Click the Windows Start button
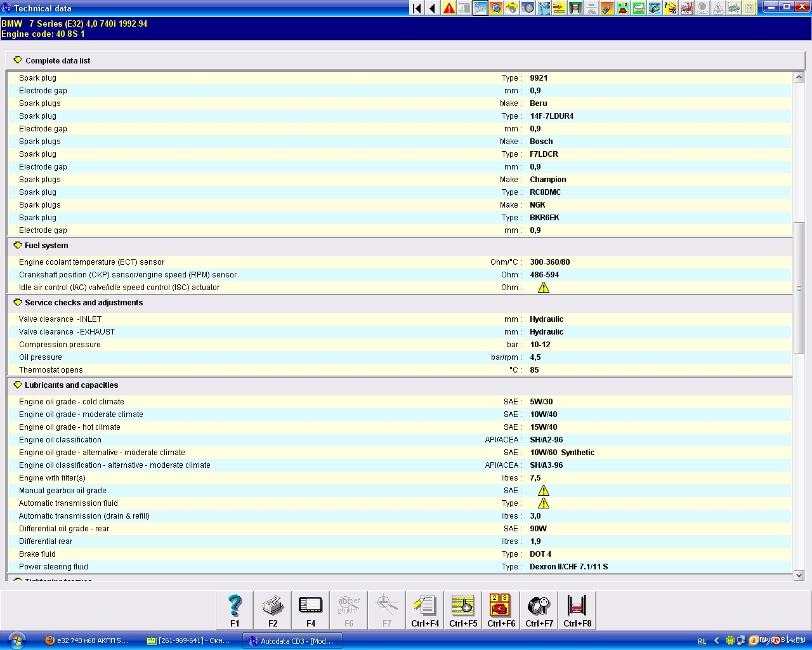The image size is (812, 650). (16, 640)
